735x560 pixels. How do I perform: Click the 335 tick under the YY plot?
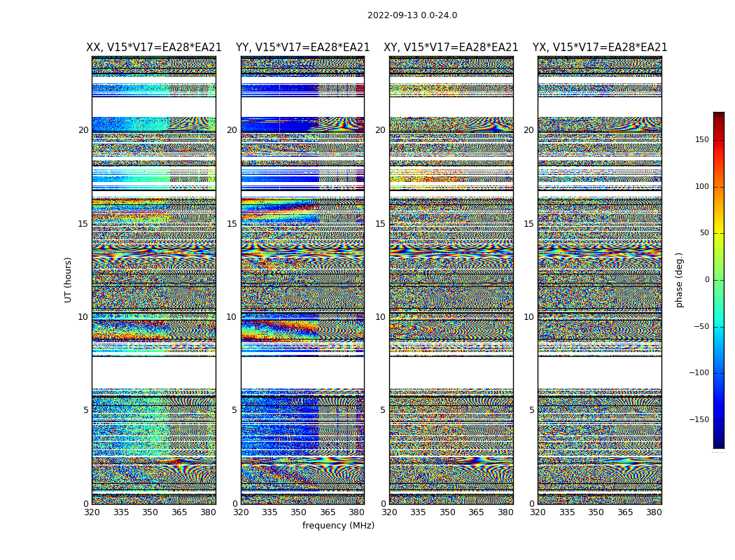point(269,512)
